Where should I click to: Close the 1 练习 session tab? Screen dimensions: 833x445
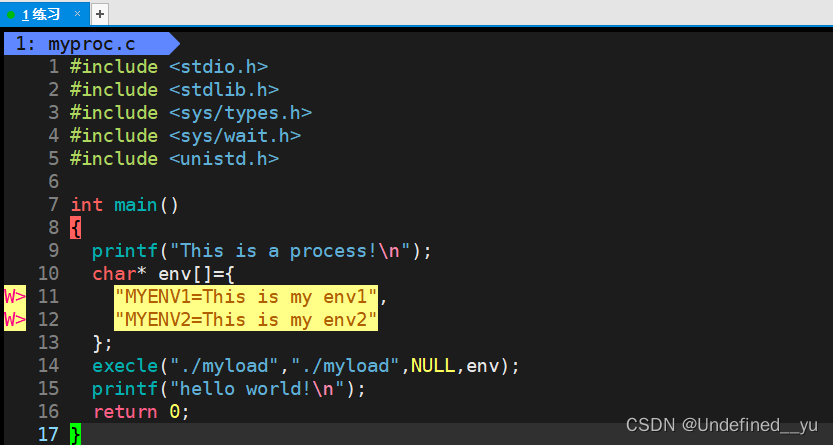(78, 14)
